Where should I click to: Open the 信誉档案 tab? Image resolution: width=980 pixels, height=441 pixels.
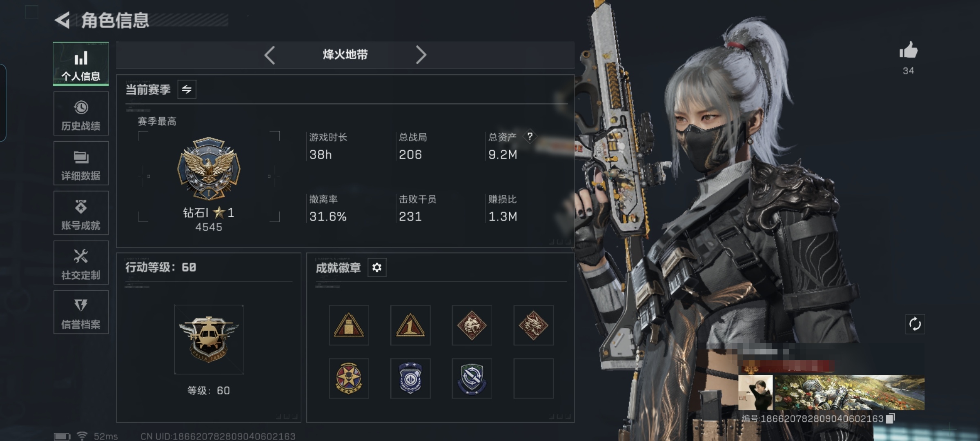click(x=81, y=312)
